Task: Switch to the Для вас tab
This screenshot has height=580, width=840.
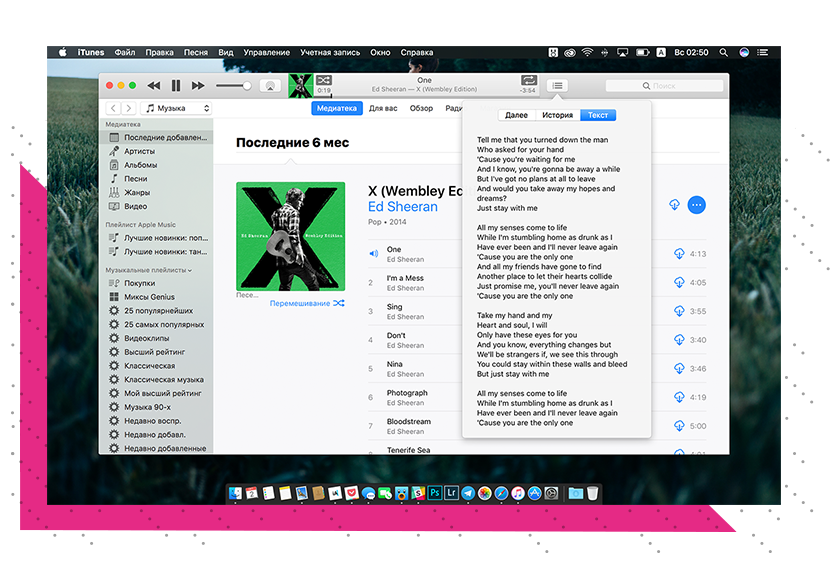Action: [383, 108]
